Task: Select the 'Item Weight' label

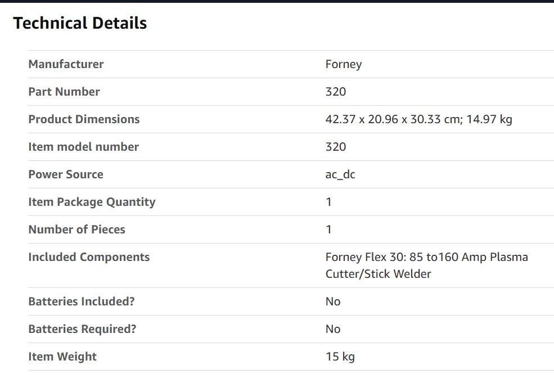Action: coord(62,357)
